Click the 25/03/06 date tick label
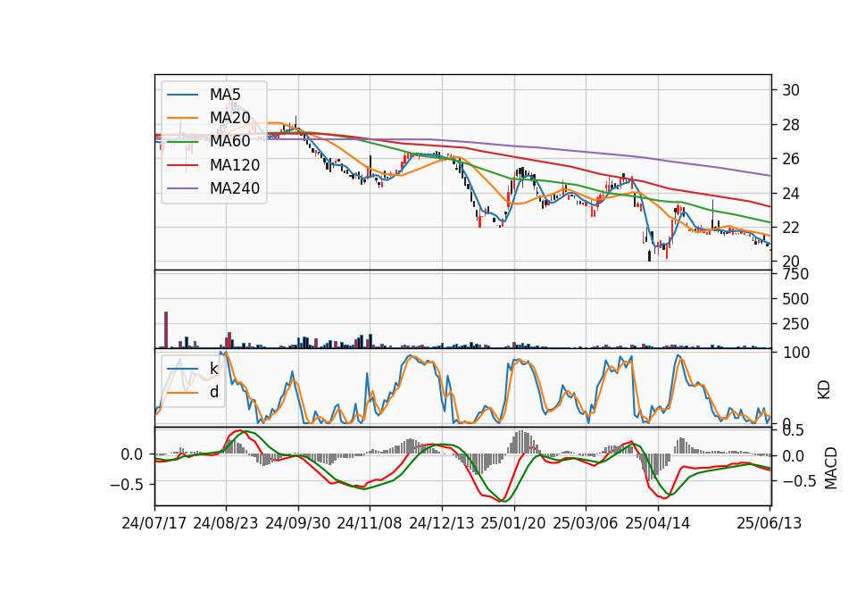The image size is (857, 616). [586, 523]
